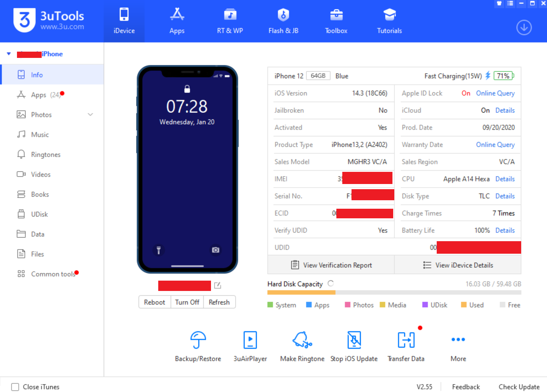The height and width of the screenshot is (392, 547).
Task: Click View iDevice Details
Action: 458,265
